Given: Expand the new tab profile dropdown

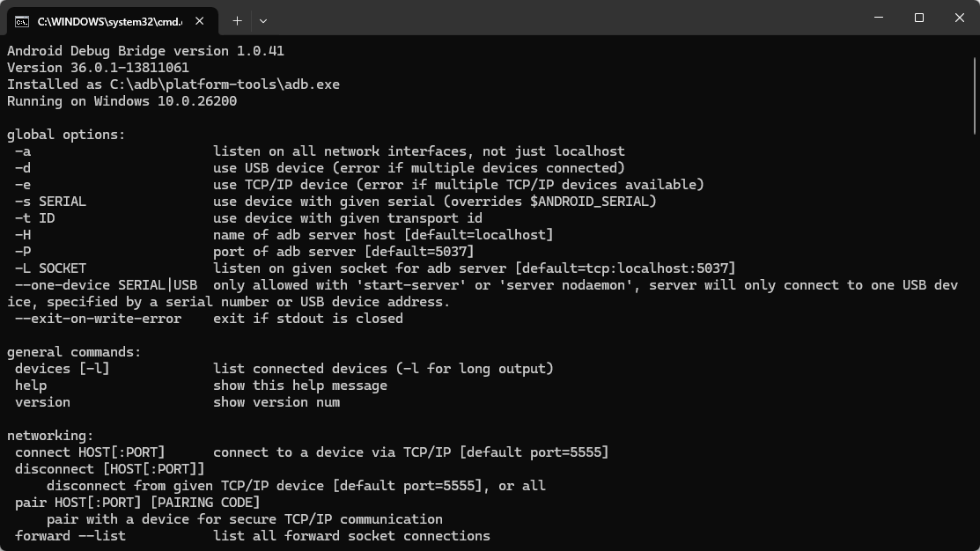Looking at the screenshot, I should coord(262,20).
